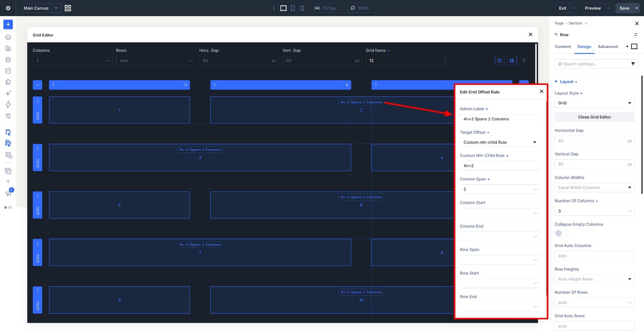Click the grid edit mode icon
Viewport: 644px width, 334px height.
pos(499,60)
